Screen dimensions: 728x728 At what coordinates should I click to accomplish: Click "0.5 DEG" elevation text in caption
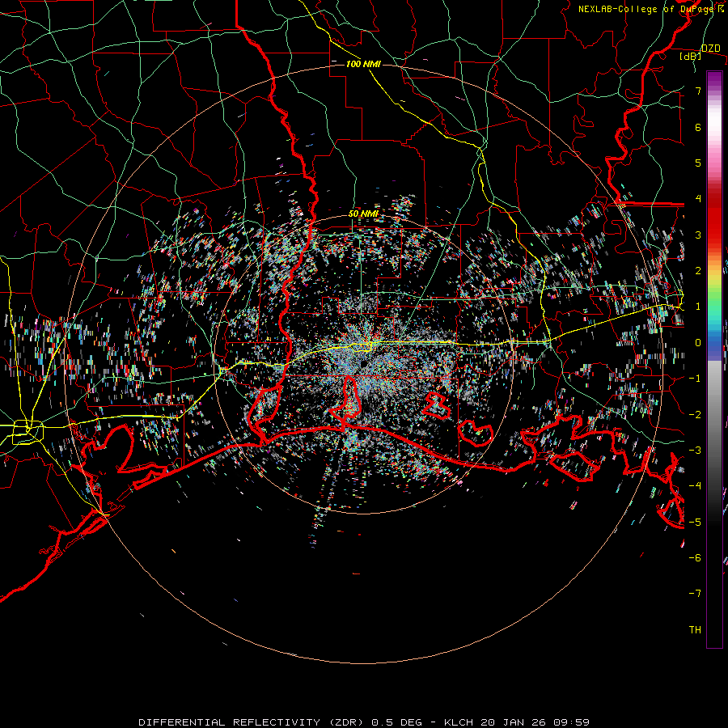tap(397, 722)
